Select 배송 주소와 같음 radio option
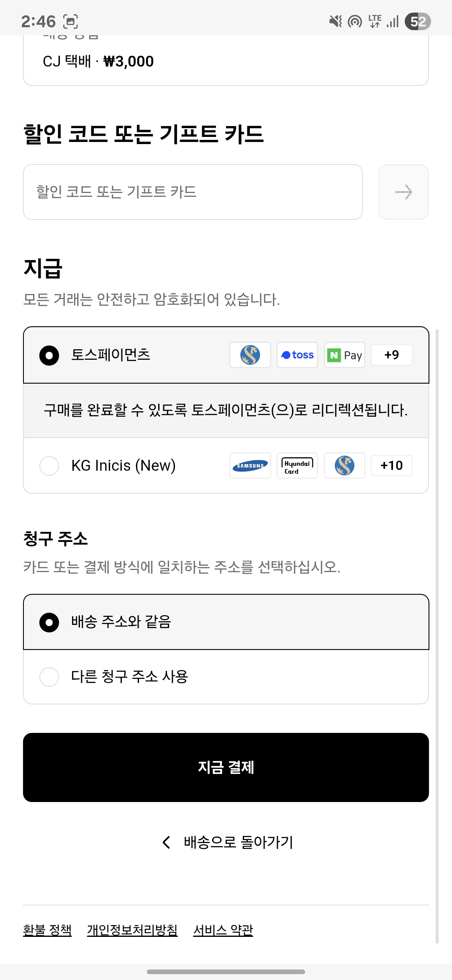452x980 pixels. [x=49, y=622]
